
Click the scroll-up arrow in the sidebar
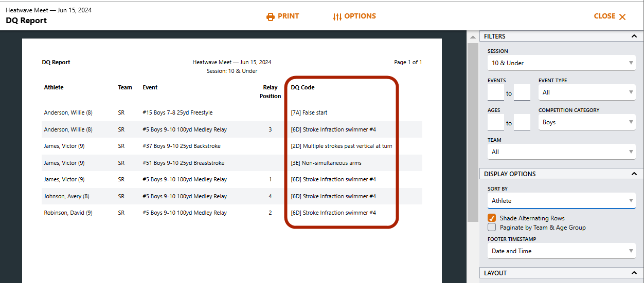point(473,36)
